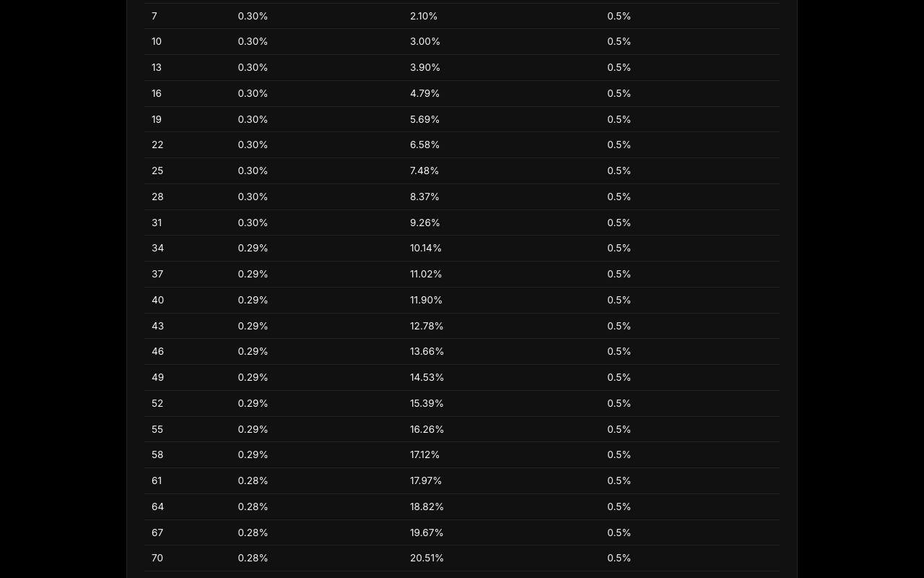This screenshot has width=924, height=578.
Task: Click the 17.12% value in row 58
Action: pyautogui.click(x=424, y=455)
